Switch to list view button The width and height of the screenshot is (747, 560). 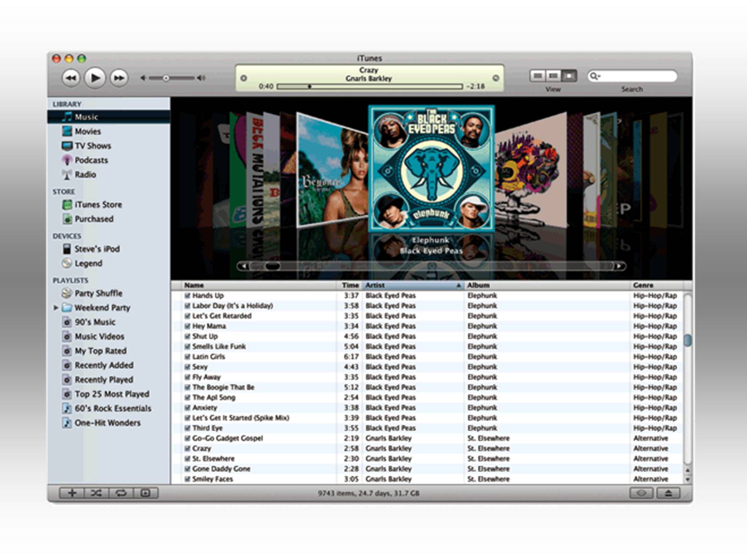click(x=537, y=76)
